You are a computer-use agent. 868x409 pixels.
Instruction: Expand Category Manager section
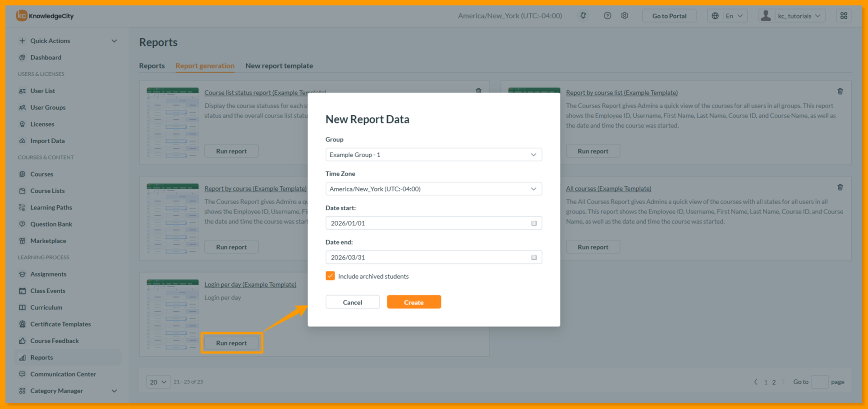click(68, 391)
